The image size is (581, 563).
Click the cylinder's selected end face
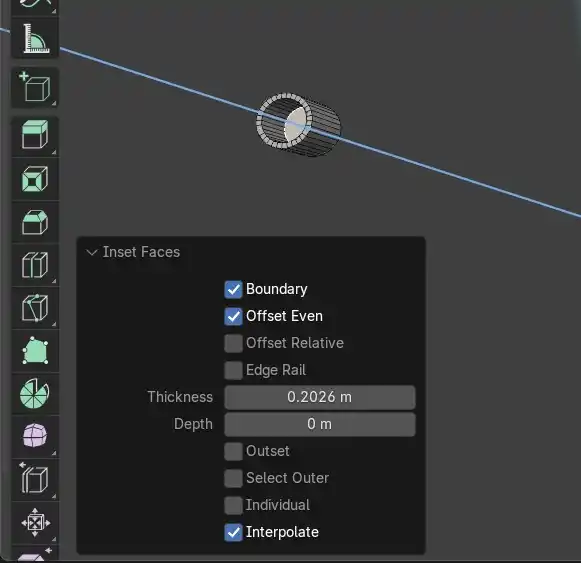(x=295, y=125)
